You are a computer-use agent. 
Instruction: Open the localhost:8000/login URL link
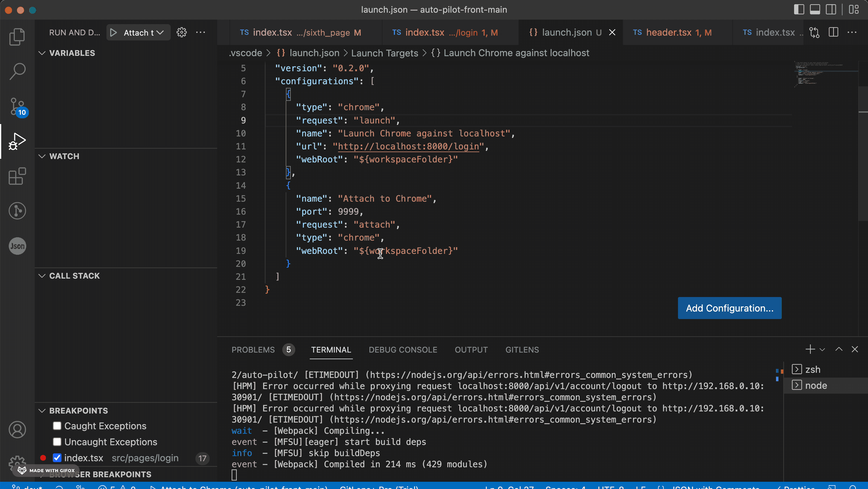[408, 146]
